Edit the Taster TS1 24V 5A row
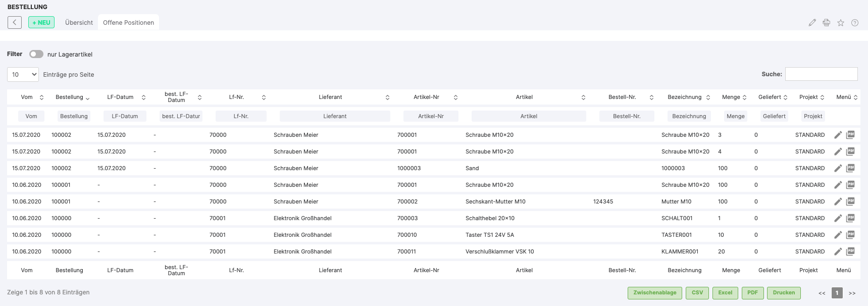 click(838, 235)
